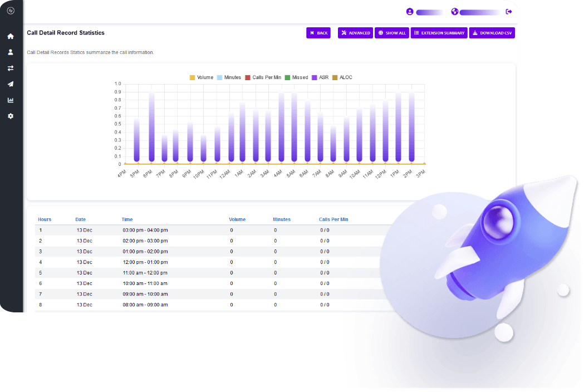Toggle the Volume legend swatch

pyautogui.click(x=192, y=77)
